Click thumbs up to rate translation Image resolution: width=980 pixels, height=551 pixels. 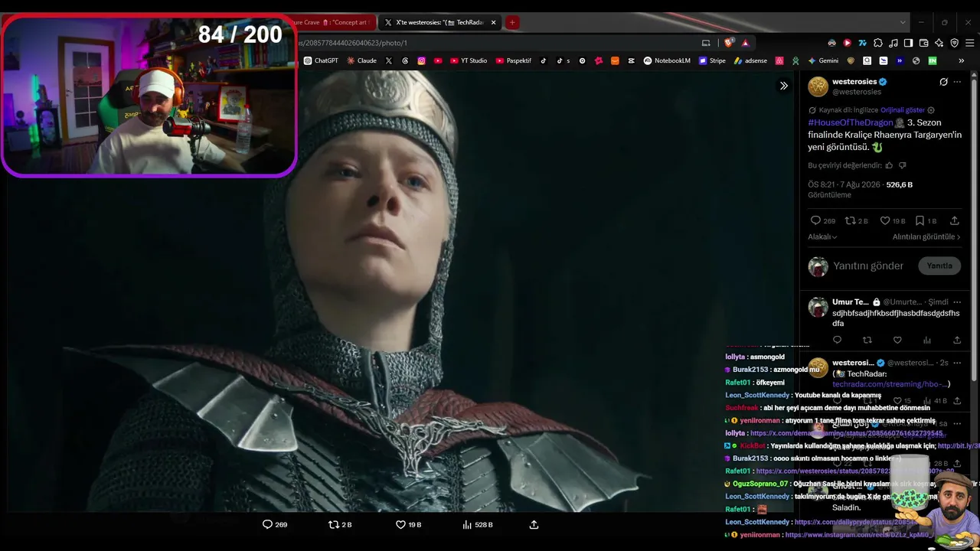click(x=889, y=165)
